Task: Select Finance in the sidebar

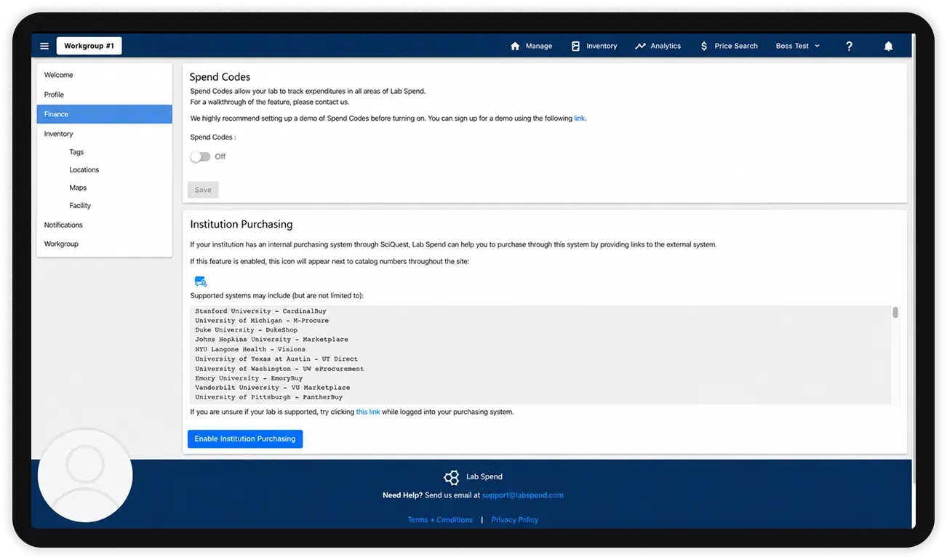Action: click(105, 114)
